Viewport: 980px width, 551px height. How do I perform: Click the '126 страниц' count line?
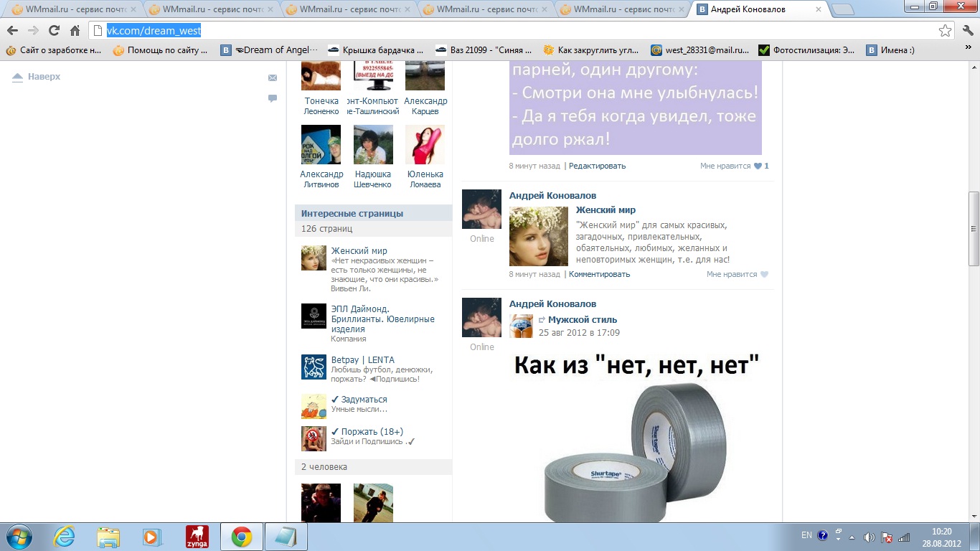pyautogui.click(x=373, y=229)
